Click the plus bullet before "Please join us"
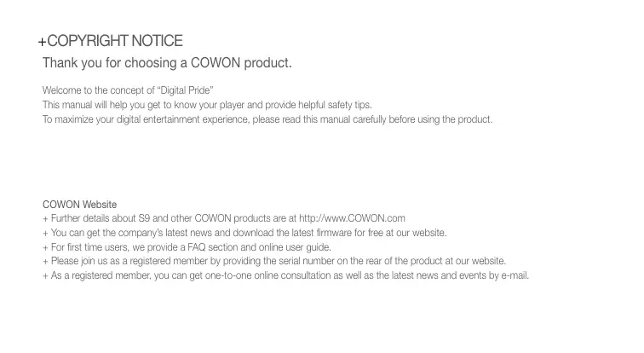644x353 pixels. pyautogui.click(x=46, y=261)
